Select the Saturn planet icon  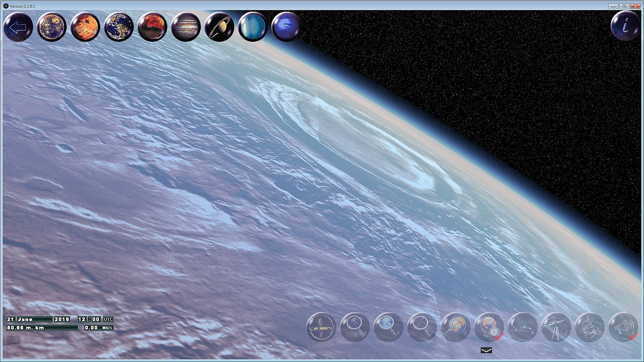pos(219,27)
